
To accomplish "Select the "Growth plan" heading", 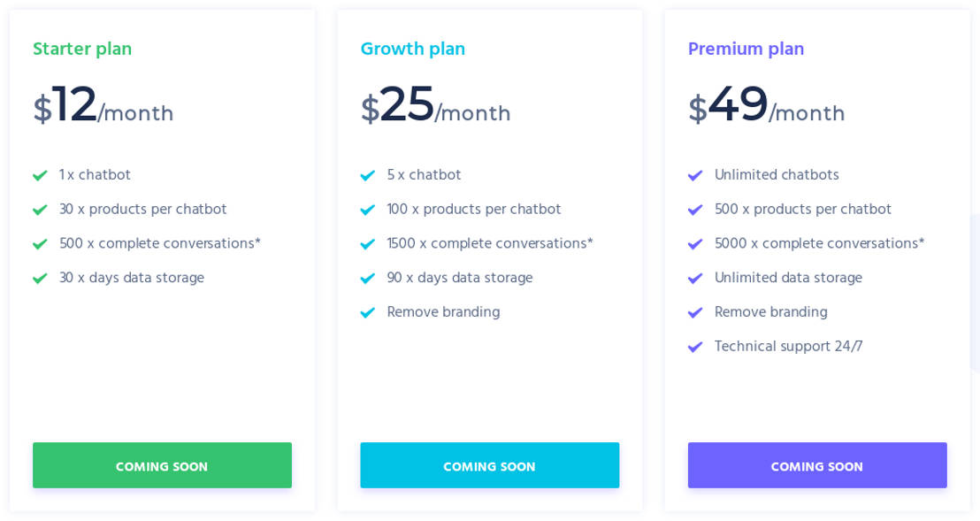I will pos(413,50).
